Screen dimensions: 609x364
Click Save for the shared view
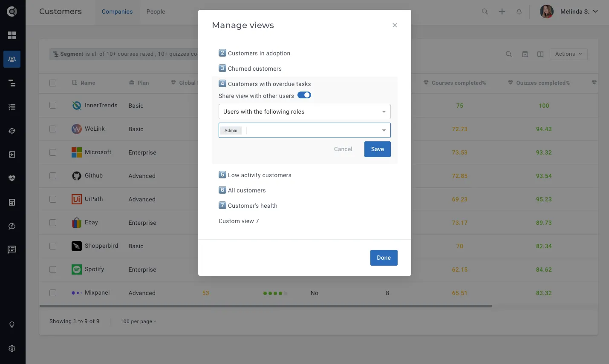(x=378, y=149)
